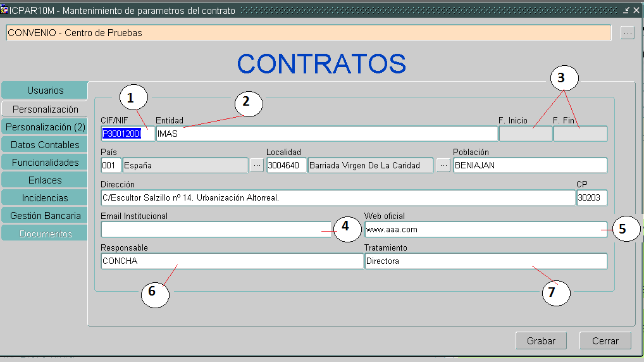Click the Web oficial field
The width and height of the screenshot is (644, 362).
pyautogui.click(x=486, y=229)
